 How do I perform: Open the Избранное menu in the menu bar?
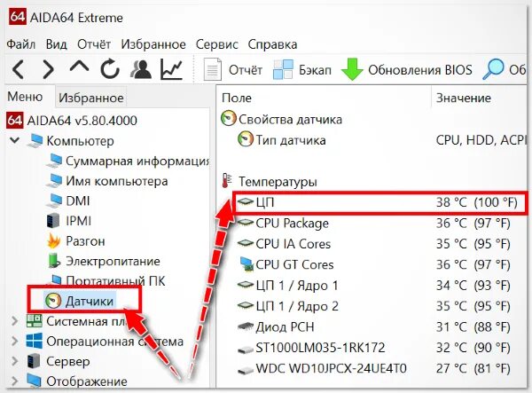[153, 44]
